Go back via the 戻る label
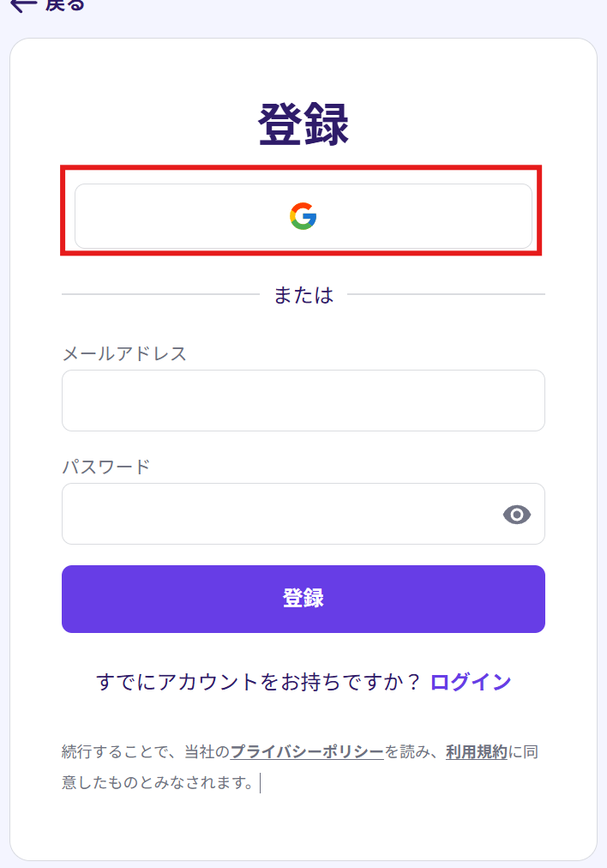 point(65,4)
